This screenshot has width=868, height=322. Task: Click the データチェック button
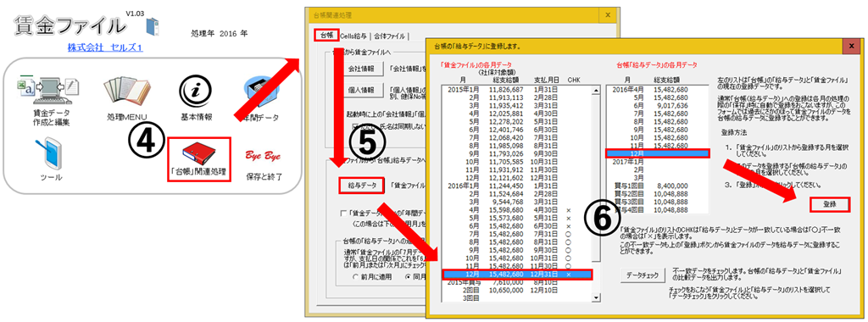point(643,275)
